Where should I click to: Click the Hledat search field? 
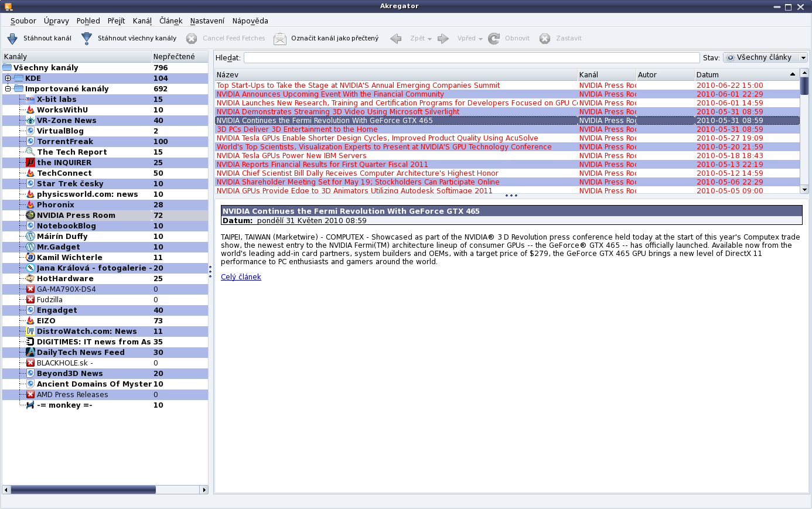tap(472, 57)
